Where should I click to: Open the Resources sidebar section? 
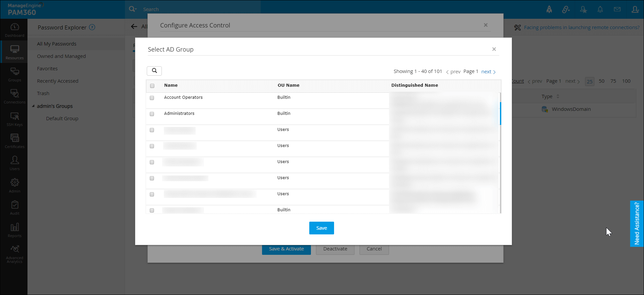pos(14,52)
